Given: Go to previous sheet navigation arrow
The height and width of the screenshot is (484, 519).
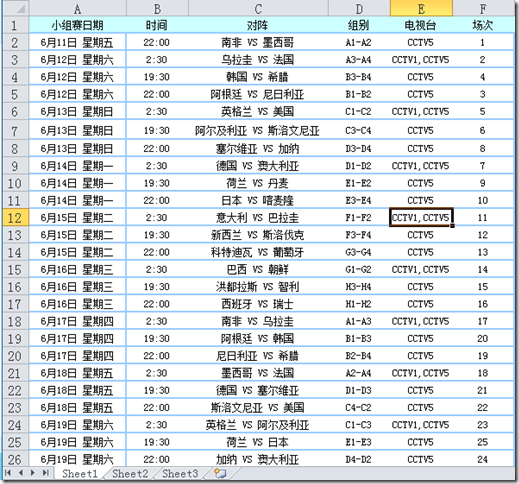Looking at the screenshot, I should point(21,473).
